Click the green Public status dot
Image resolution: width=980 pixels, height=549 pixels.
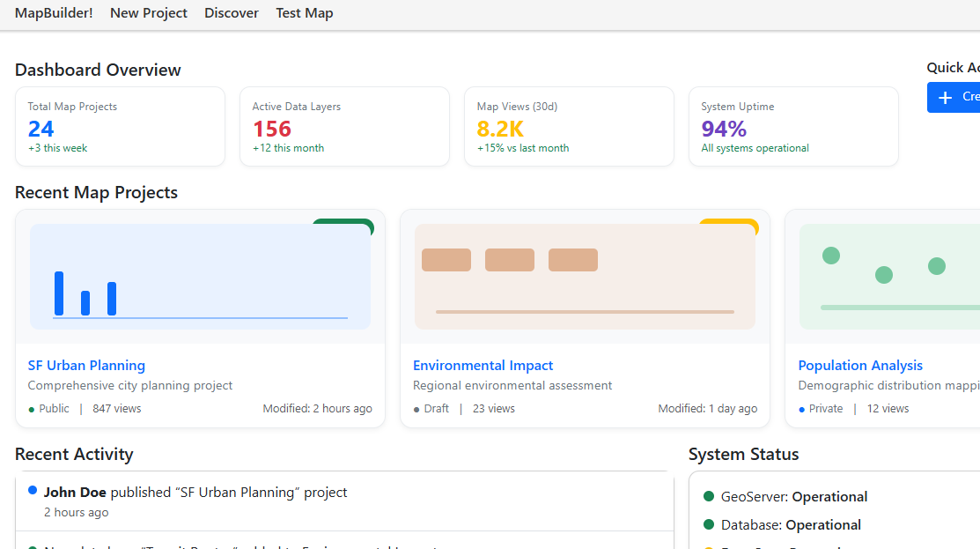coord(31,410)
